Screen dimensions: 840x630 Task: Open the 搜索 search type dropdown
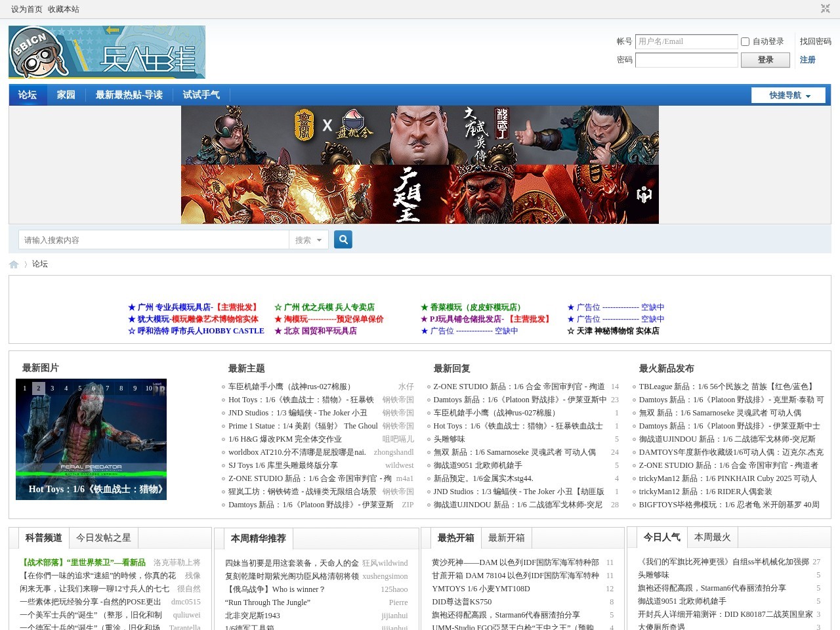click(308, 240)
